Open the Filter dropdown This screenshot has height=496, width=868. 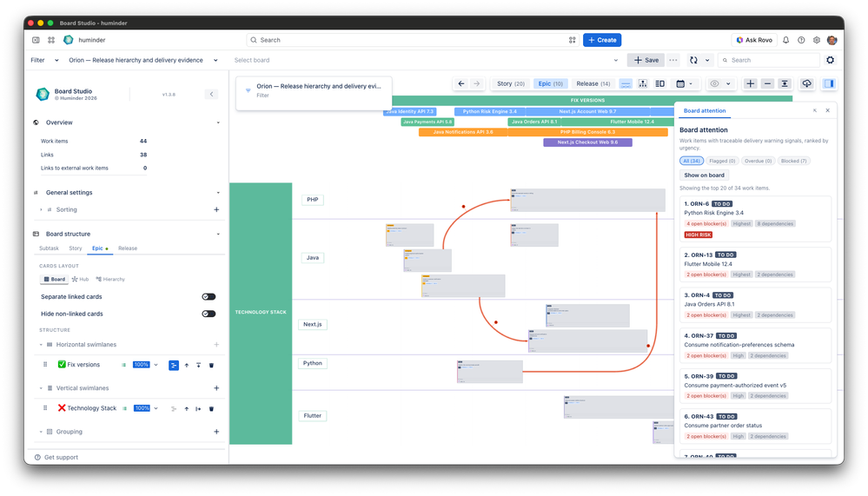click(44, 60)
